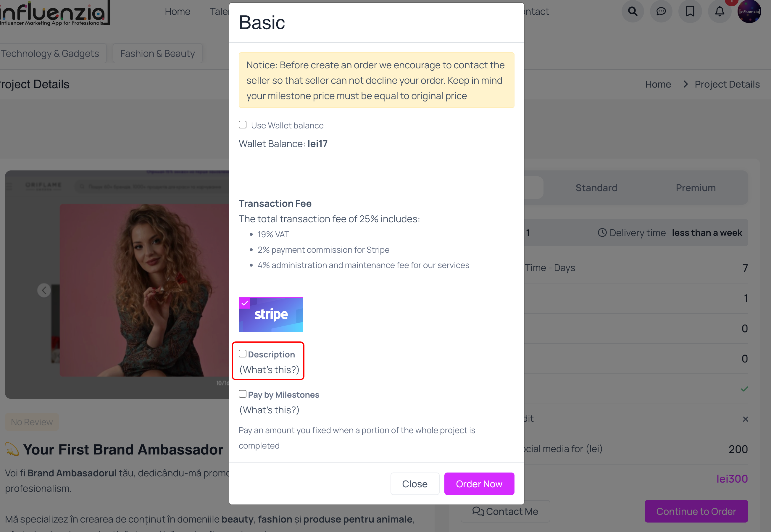Click the Fashion & Beauty category tag
The width and height of the screenshot is (771, 532).
coord(157,53)
